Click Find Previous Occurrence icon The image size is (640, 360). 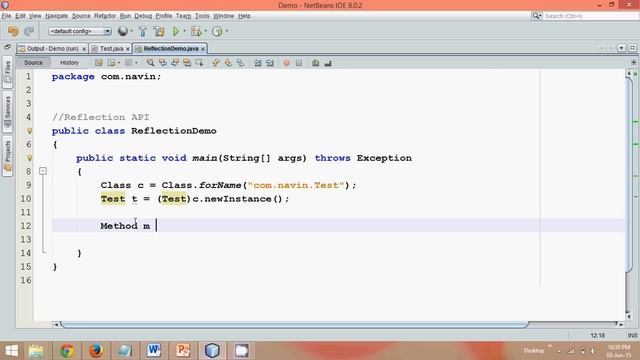click(x=162, y=63)
